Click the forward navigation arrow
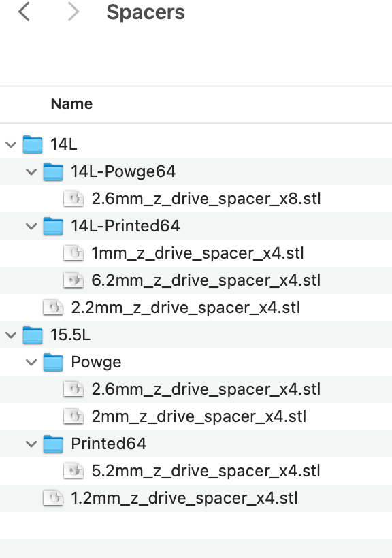The width and height of the screenshot is (392, 558). coord(73,12)
